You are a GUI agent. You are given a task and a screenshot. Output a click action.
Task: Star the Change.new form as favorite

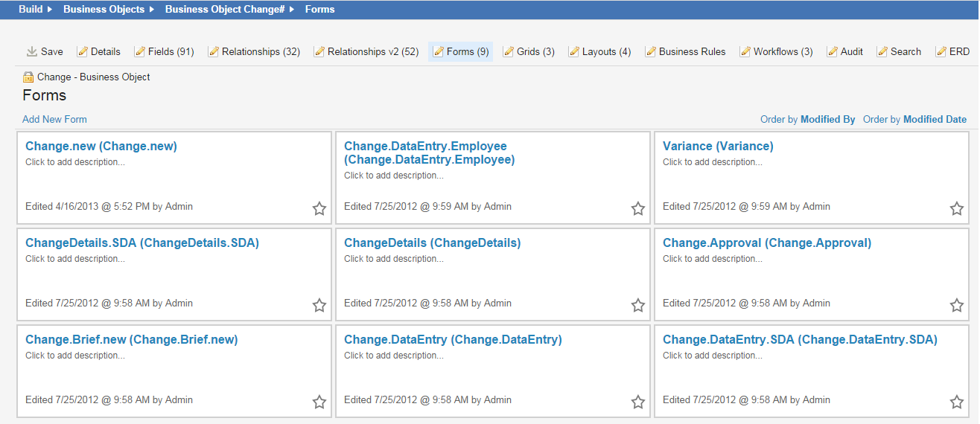coord(319,209)
